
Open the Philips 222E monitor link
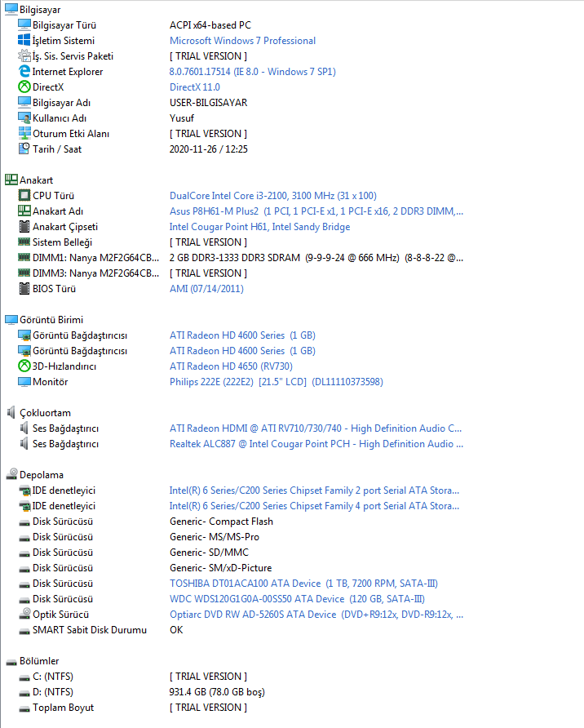[276, 382]
